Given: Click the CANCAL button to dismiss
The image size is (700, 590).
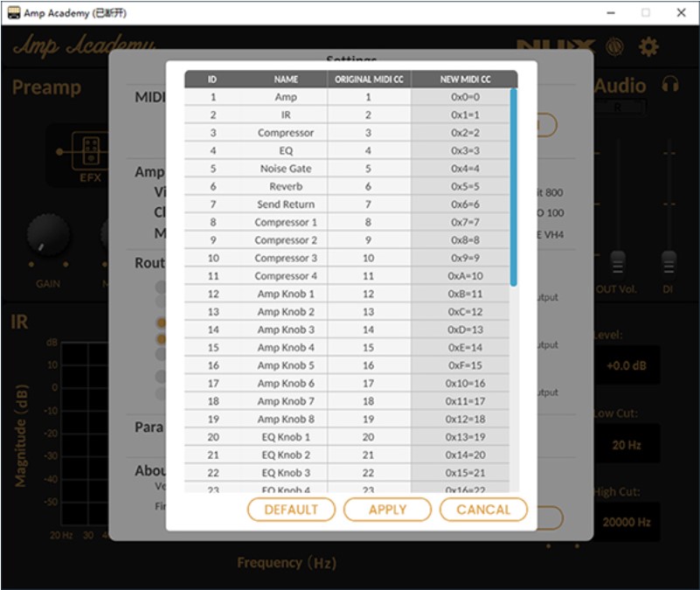Looking at the screenshot, I should (x=483, y=510).
